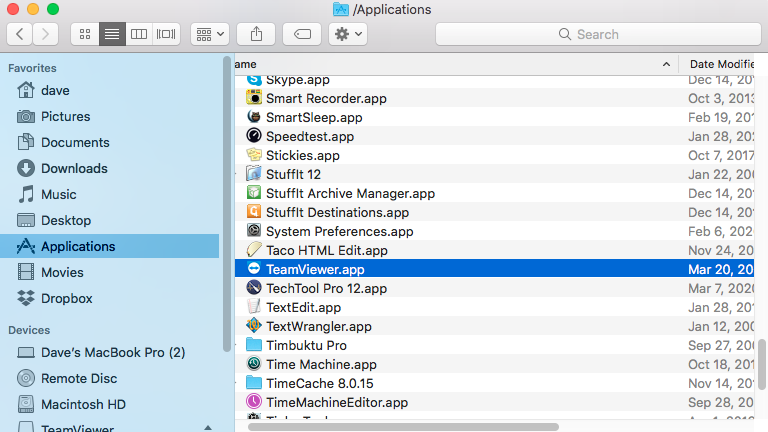768x432 pixels.
Task: Select Stickies.app icon
Action: click(x=254, y=154)
